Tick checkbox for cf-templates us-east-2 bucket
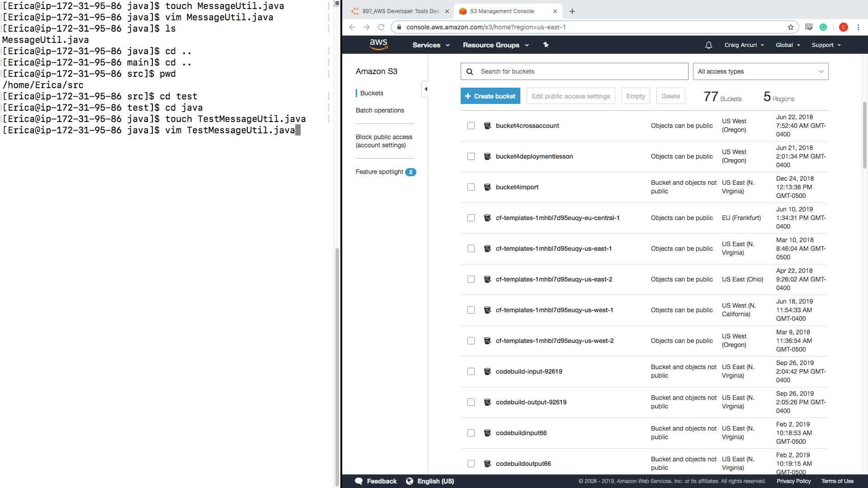 [471, 279]
